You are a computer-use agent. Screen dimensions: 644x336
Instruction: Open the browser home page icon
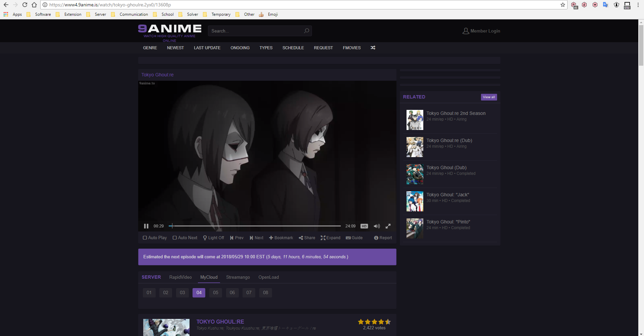coord(34,5)
